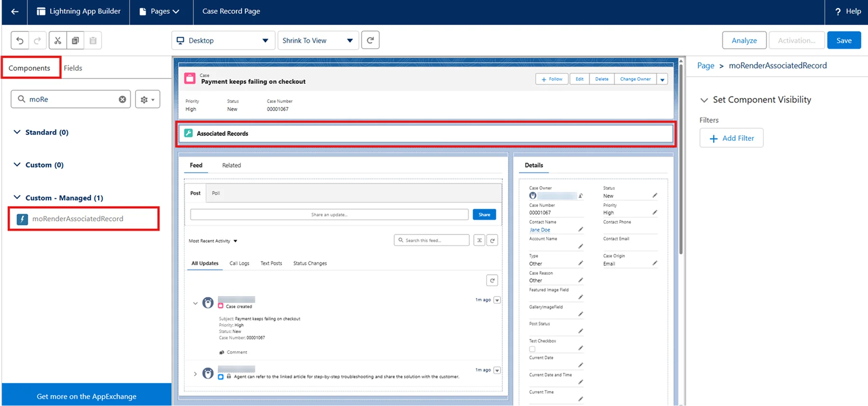Collapse the Custom - Managed (1) section
This screenshot has width=868, height=406.
[x=17, y=198]
